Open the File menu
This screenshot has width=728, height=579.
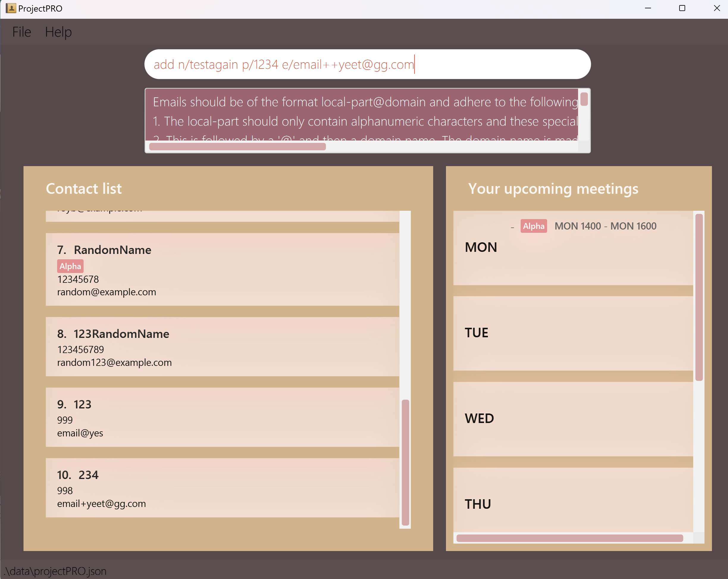point(22,32)
